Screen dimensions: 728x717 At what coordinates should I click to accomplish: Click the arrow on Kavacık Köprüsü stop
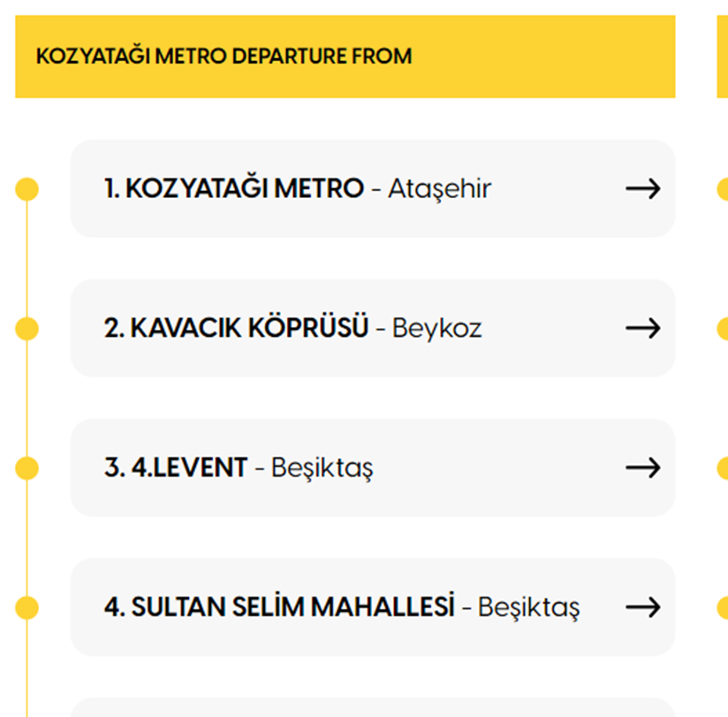(x=642, y=328)
